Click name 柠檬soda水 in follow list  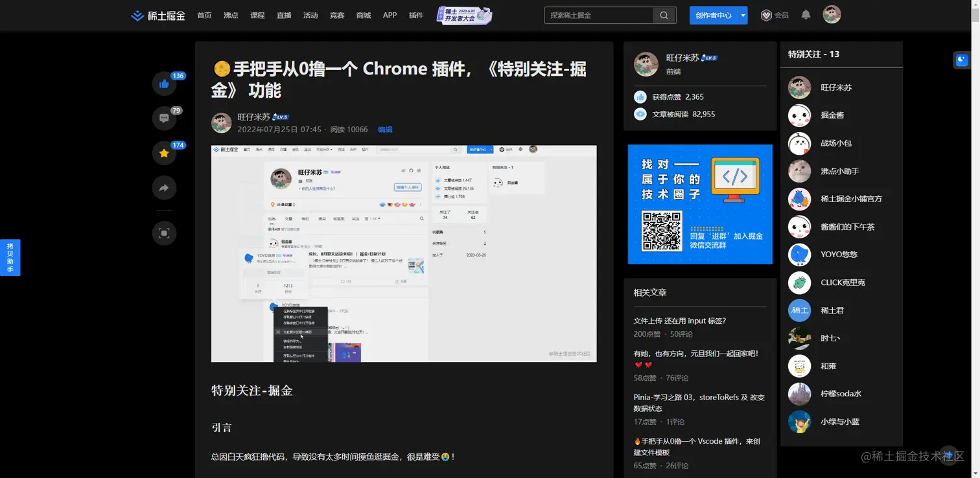point(841,394)
